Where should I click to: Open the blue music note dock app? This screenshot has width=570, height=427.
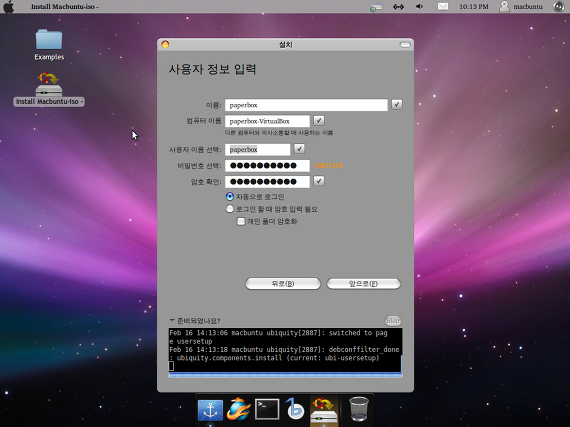tap(295, 408)
